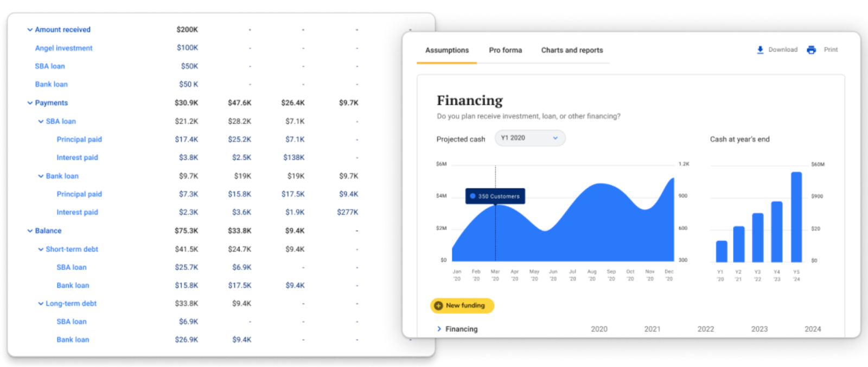Screen dimensions: 868x367
Task: Switch to the Pro forma tab
Action: point(505,50)
